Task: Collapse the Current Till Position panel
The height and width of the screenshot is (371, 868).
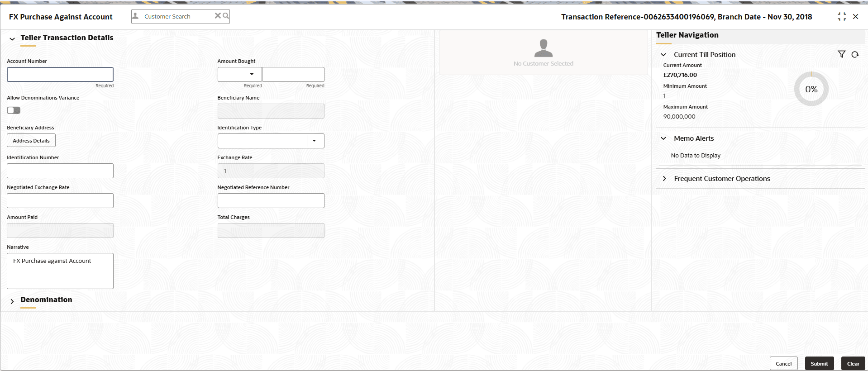Action: tap(663, 55)
